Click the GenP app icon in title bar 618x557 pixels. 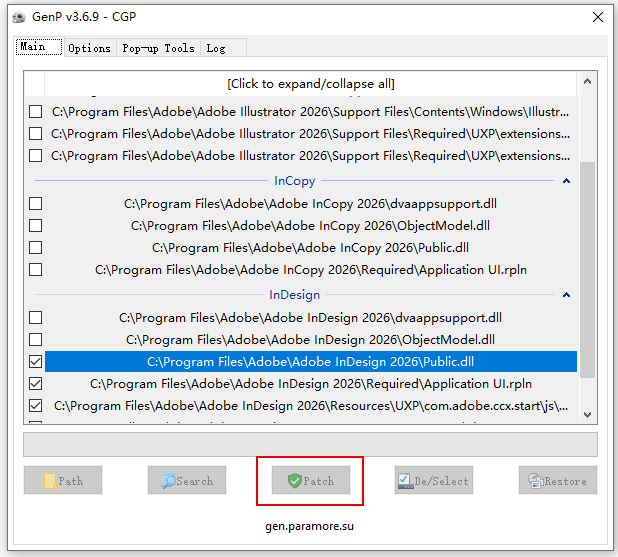point(17,17)
